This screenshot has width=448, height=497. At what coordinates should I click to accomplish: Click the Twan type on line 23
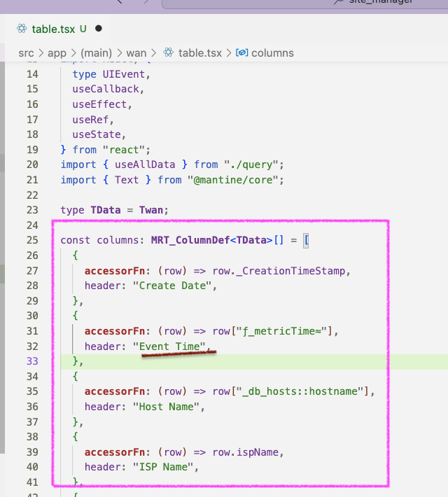(x=151, y=210)
